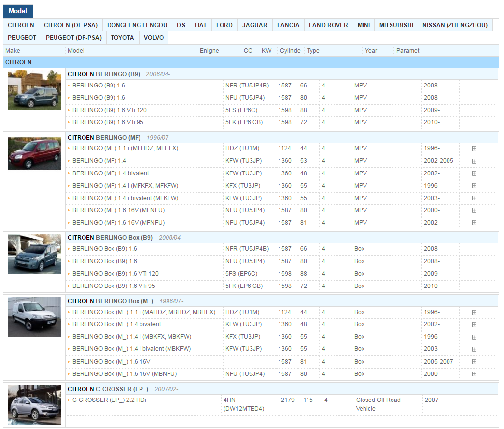Expand parameters for BERLINGO (MF) 1.4 bivalent row
This screenshot has width=504, height=429.
(x=474, y=173)
